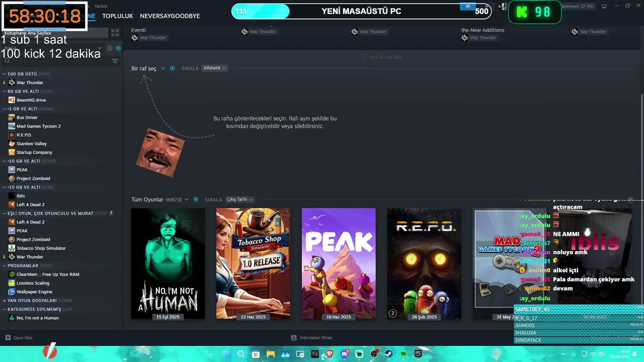This screenshot has width=644, height=362.
Task: Open the Tobacco Shop Simulator cover
Action: coord(253,263)
